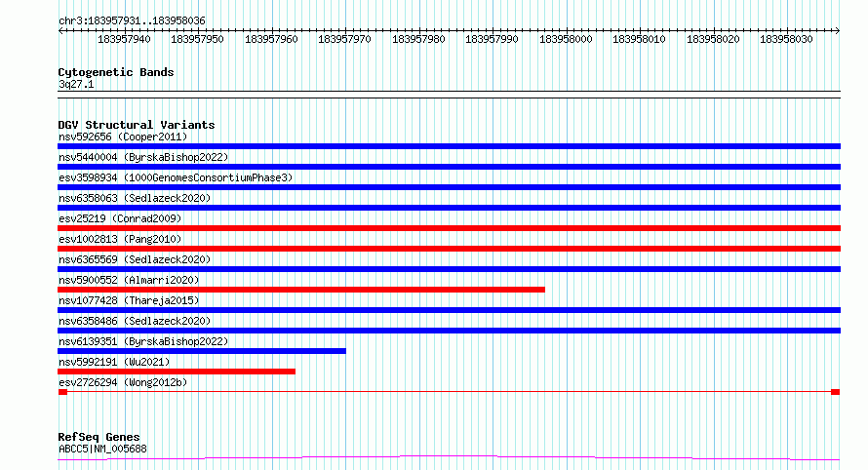Click the DGV Structural Variants track heading
Image resolution: width=868 pixels, height=470 pixels.
pos(137,125)
